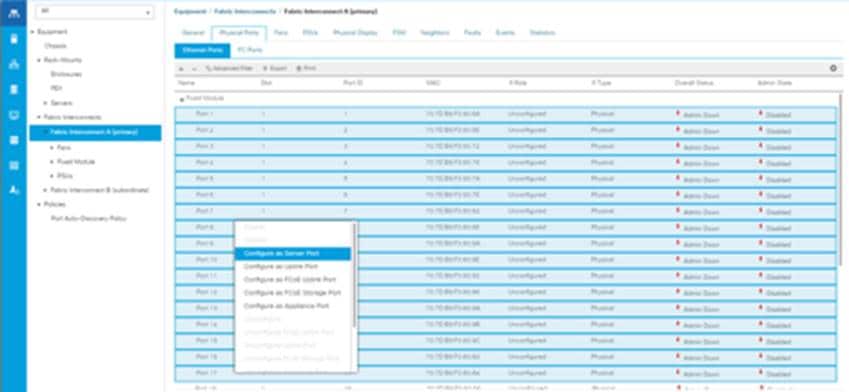Choose Configure as Server Port
This screenshot has height=392, width=849.
point(293,253)
